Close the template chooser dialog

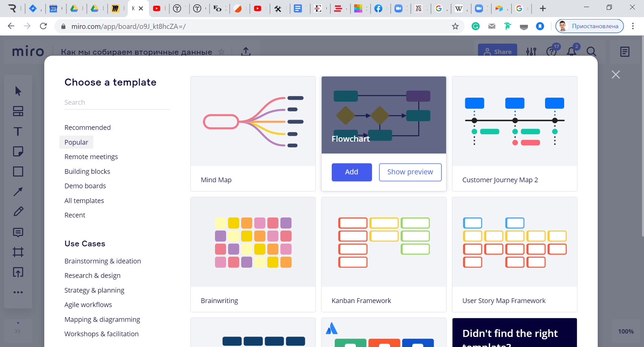615,75
